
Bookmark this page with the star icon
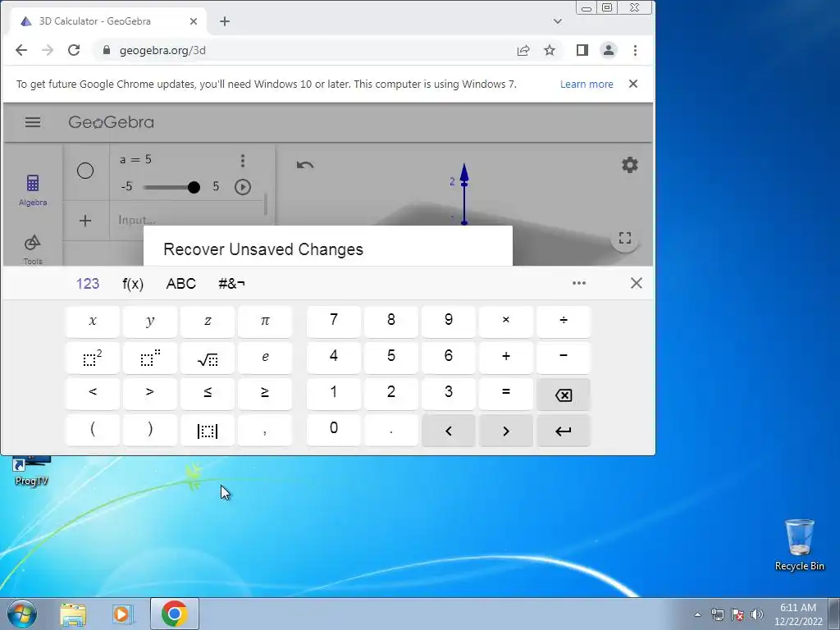(x=550, y=50)
